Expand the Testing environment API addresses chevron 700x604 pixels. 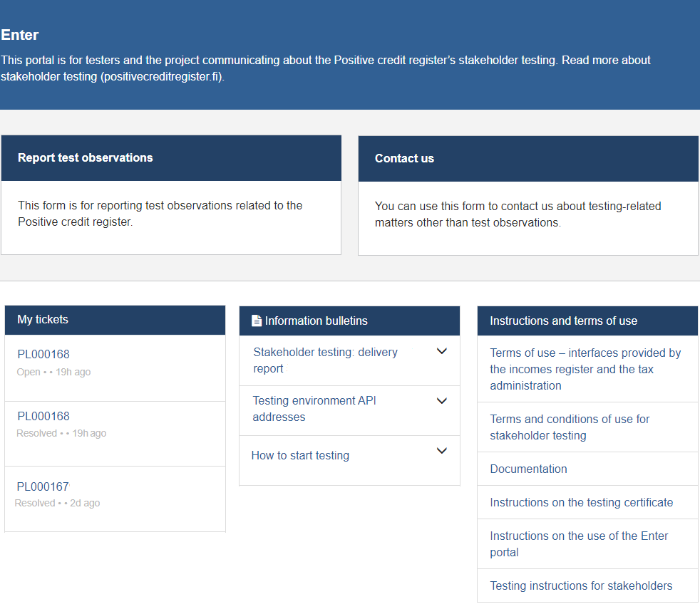(x=441, y=401)
